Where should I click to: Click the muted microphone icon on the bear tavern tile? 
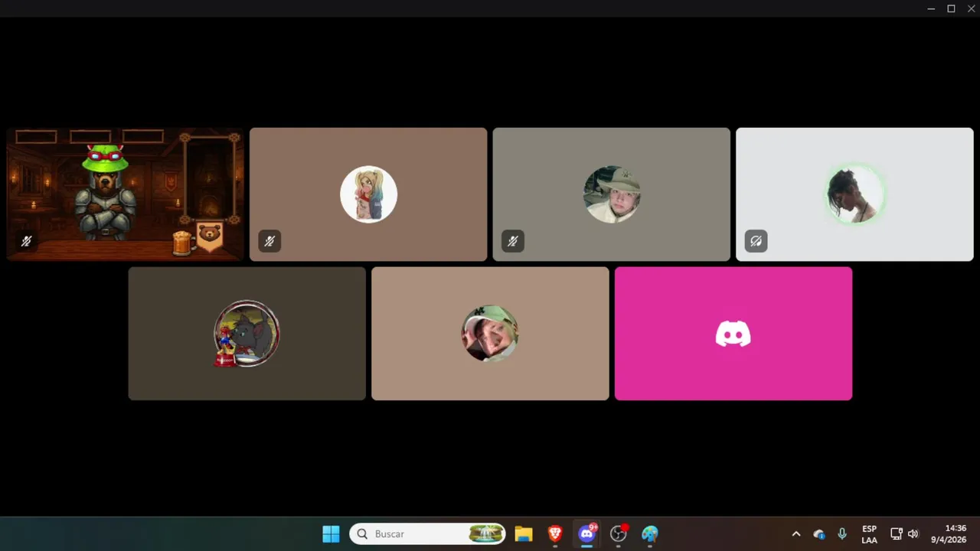click(26, 242)
